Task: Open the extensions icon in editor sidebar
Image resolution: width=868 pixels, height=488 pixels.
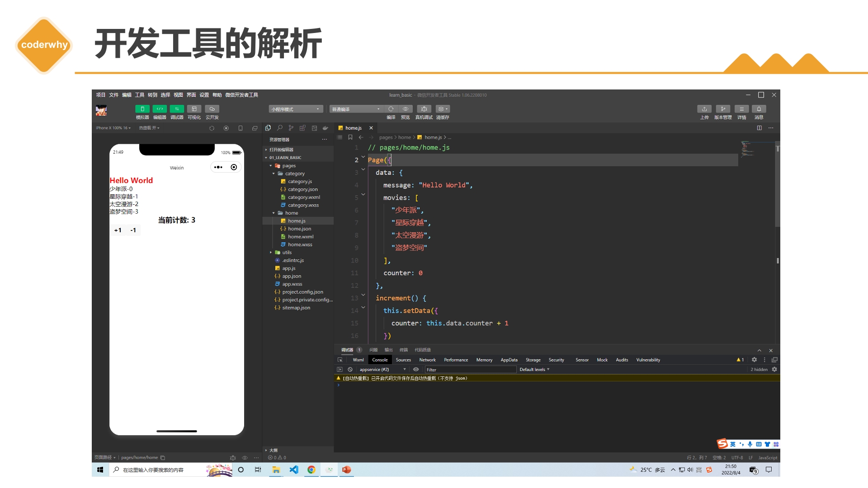Action: (302, 128)
